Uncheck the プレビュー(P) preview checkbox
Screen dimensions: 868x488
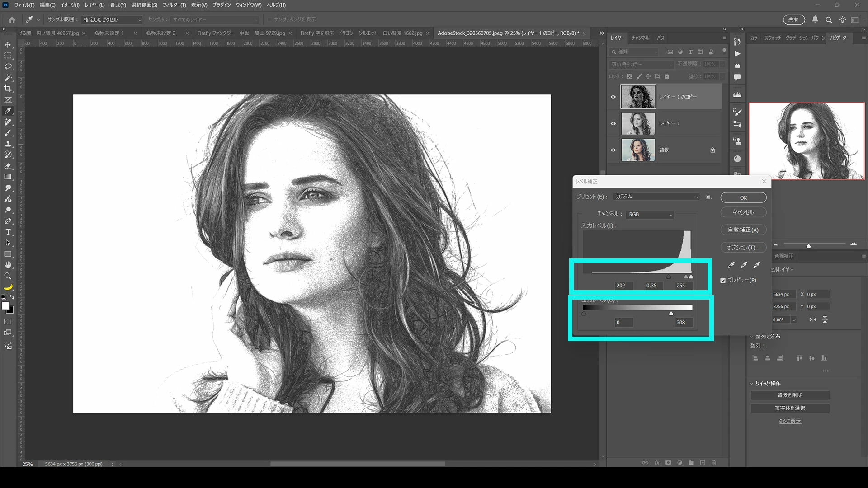pyautogui.click(x=723, y=281)
